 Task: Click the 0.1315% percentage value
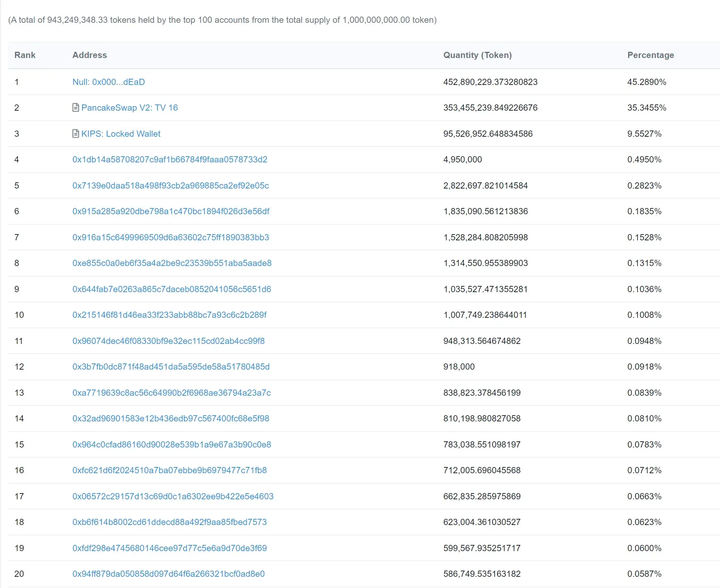(x=644, y=263)
